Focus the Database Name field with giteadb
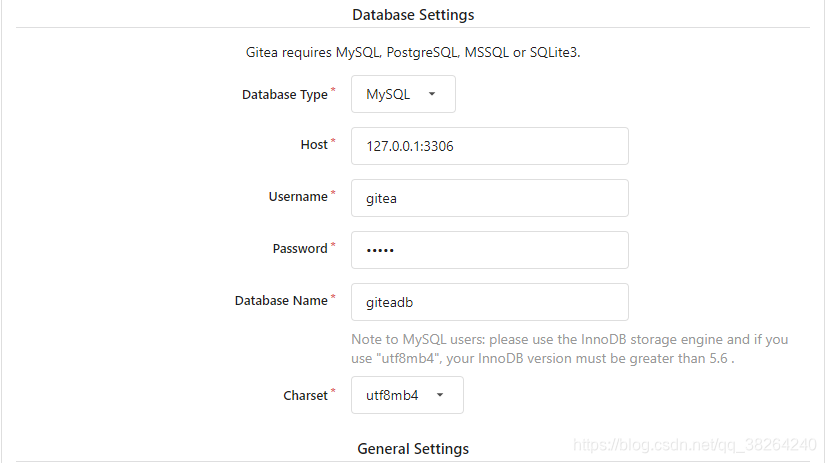Screen dimensions: 826x463 490,302
